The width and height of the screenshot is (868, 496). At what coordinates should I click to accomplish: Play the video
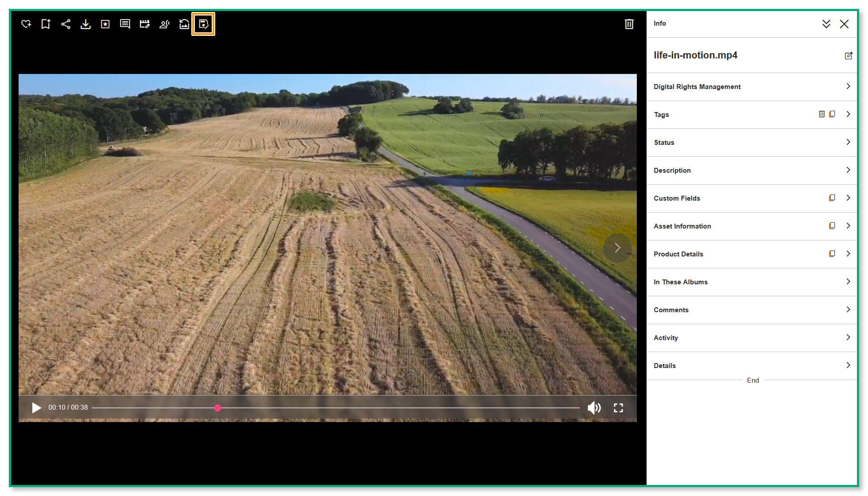36,408
